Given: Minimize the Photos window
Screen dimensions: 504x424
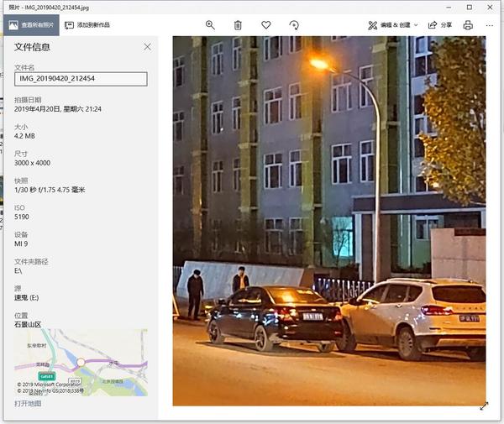Looking at the screenshot, I should pos(449,7).
